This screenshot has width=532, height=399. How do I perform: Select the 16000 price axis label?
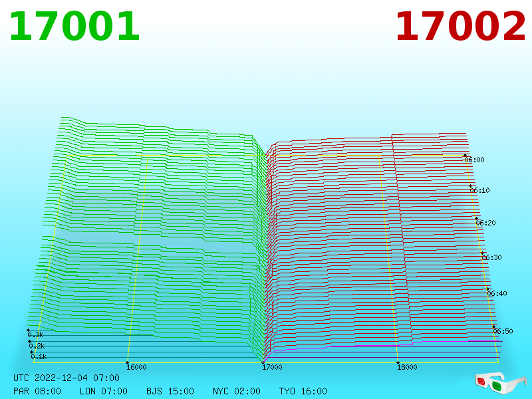coord(136,367)
